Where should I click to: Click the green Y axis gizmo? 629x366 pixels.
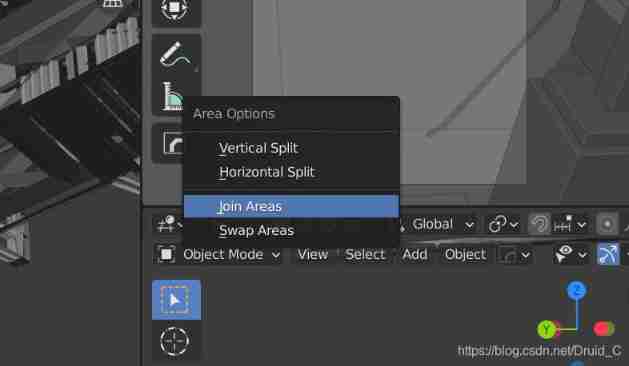pos(546,329)
